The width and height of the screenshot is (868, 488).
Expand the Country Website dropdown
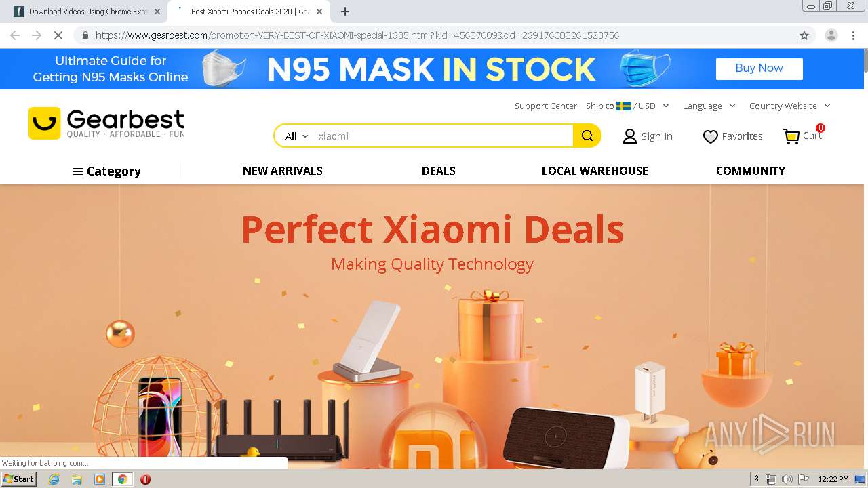point(789,106)
